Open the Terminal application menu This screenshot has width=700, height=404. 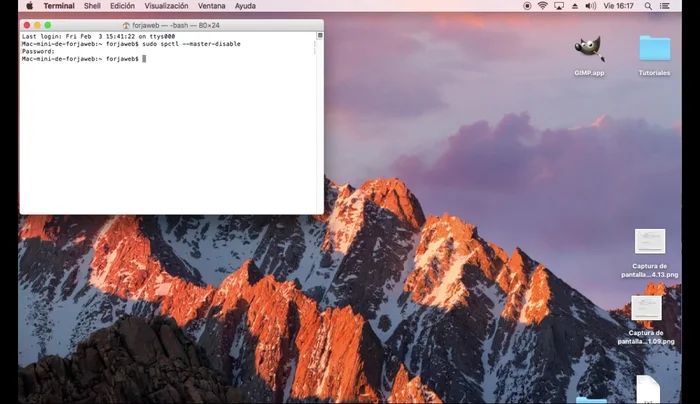click(59, 6)
